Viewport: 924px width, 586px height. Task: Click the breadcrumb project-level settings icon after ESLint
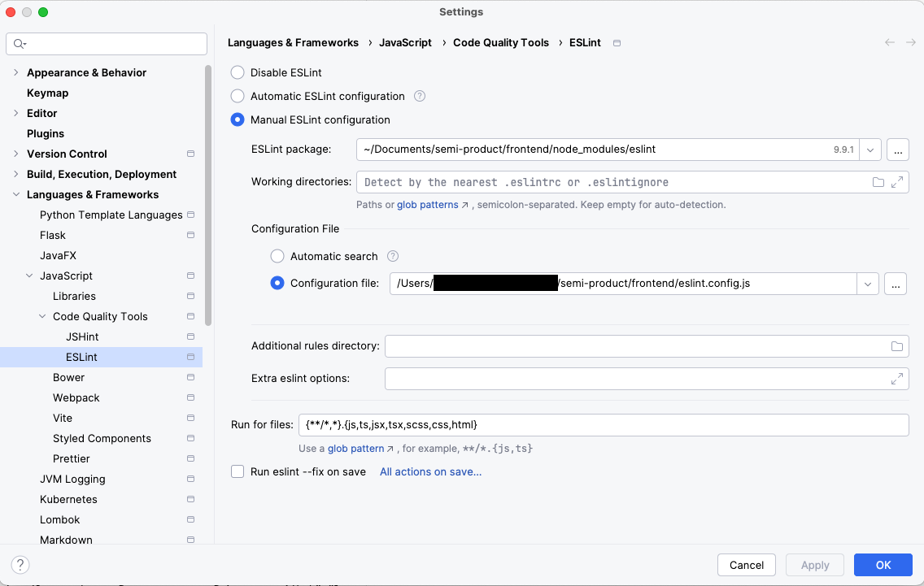pos(617,43)
